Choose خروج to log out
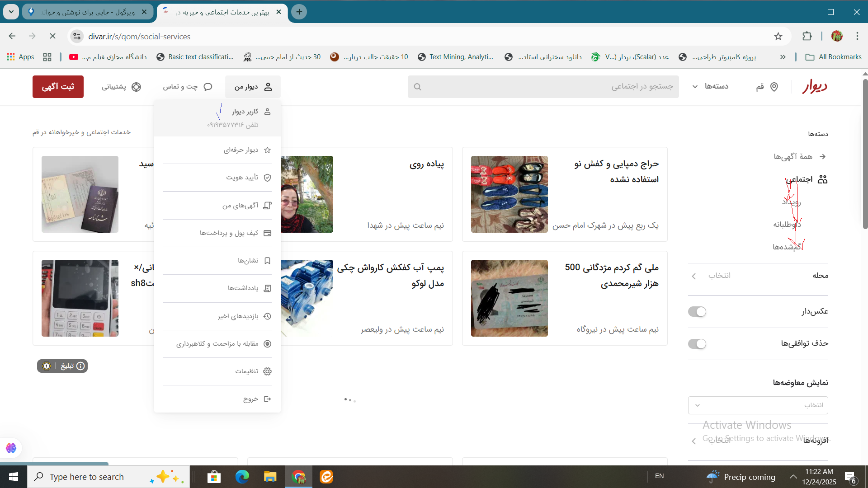This screenshot has height=488, width=868. click(250, 399)
